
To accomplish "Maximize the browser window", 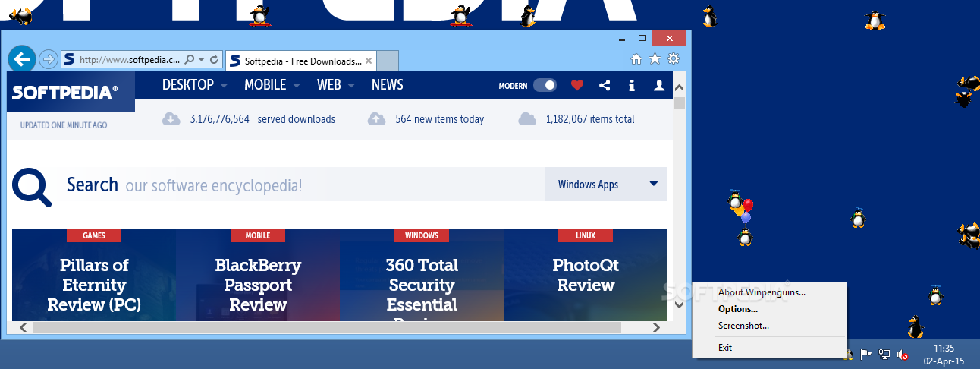I will point(642,37).
